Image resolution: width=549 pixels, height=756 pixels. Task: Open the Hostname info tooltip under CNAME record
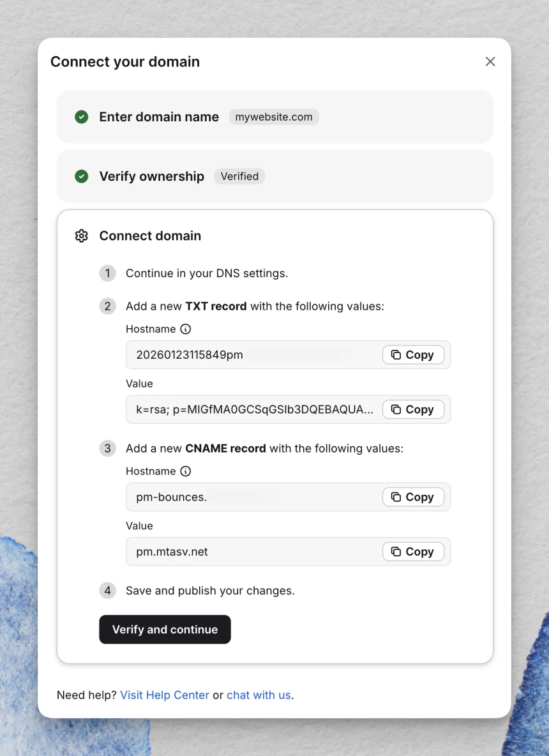tap(184, 471)
